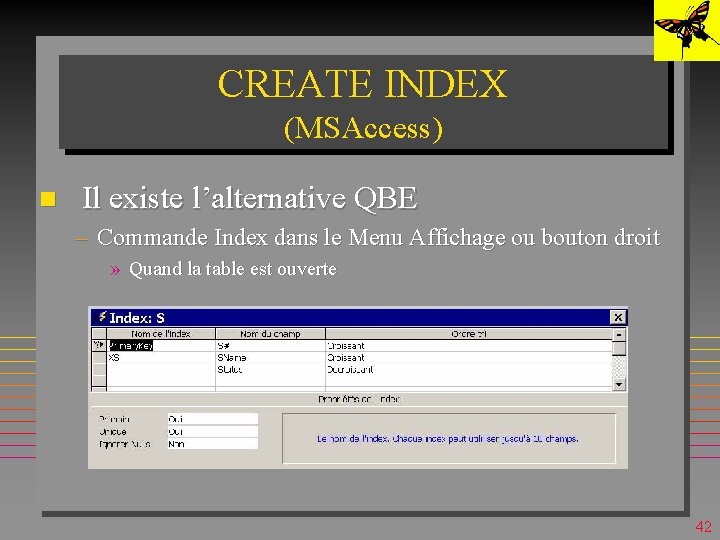Screen dimensions: 720x540
Task: Click the row selector of the XS row
Action: pos(99,358)
